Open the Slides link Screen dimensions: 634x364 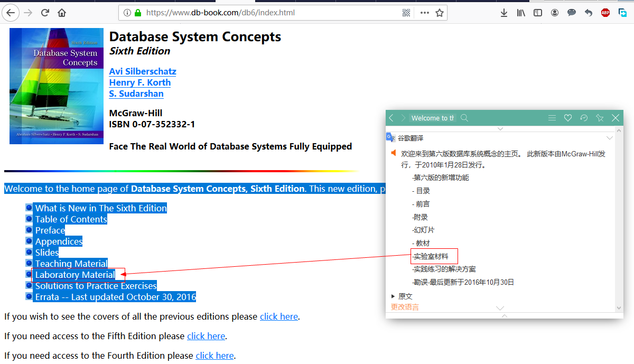click(47, 253)
